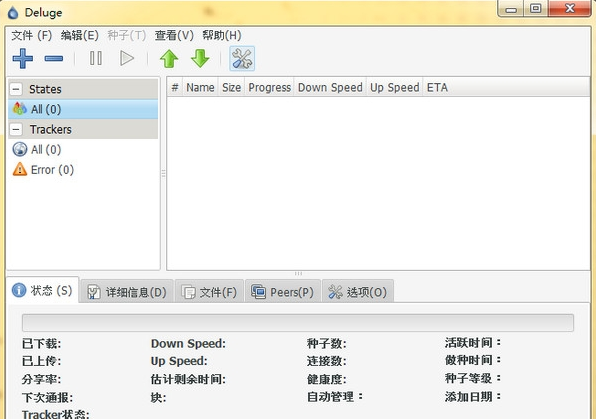Switch to the 选项(O) tab
This screenshot has height=419, width=596.
pyautogui.click(x=358, y=292)
